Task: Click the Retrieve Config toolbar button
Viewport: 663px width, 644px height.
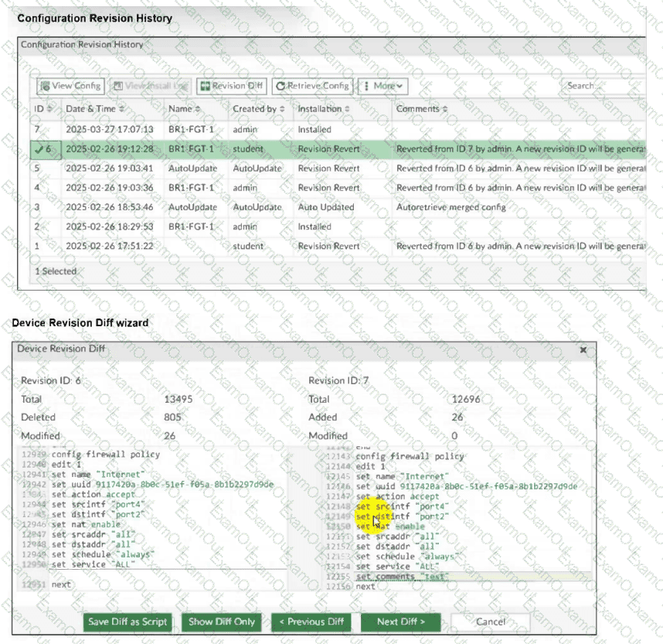Action: pyautogui.click(x=314, y=86)
